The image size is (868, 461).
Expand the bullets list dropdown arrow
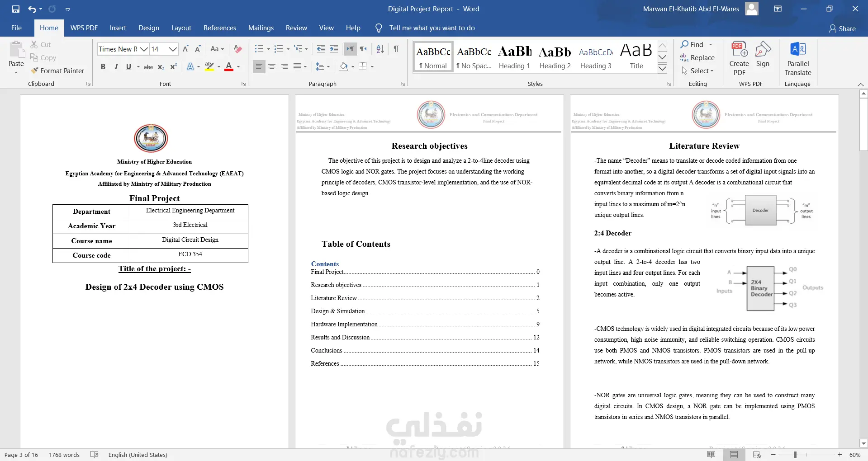coord(269,49)
